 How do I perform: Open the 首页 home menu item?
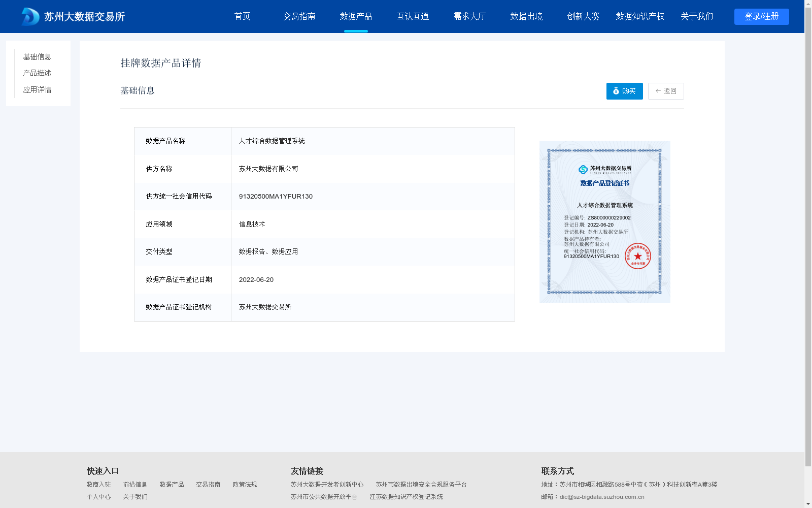pyautogui.click(x=242, y=16)
